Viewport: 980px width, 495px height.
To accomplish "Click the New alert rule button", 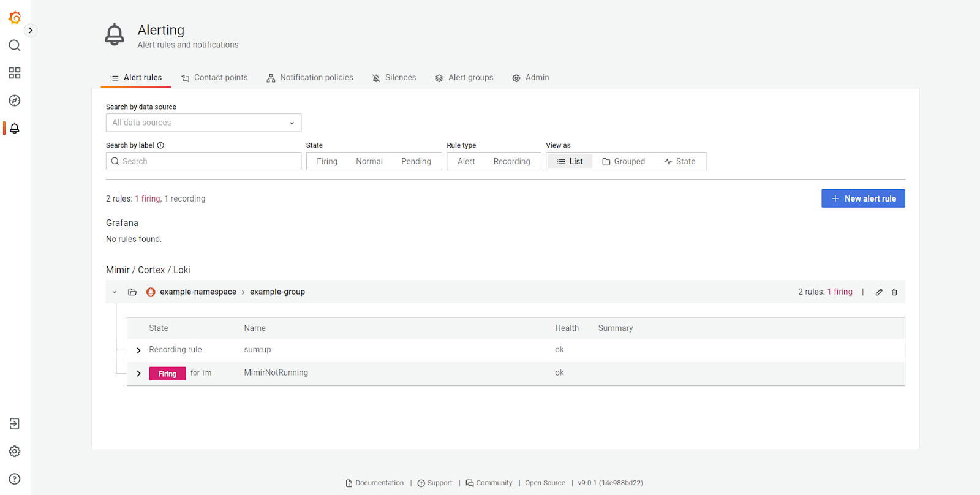I will pyautogui.click(x=863, y=198).
